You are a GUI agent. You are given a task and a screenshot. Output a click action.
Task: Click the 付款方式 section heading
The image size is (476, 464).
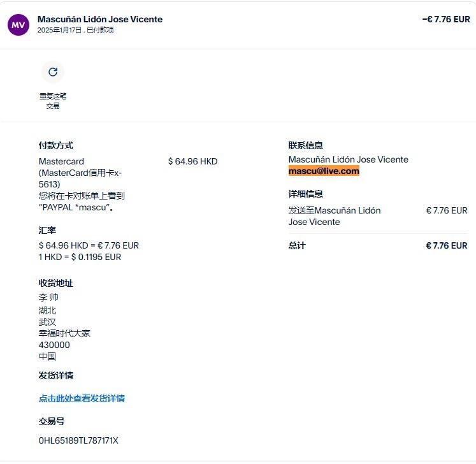(55, 145)
